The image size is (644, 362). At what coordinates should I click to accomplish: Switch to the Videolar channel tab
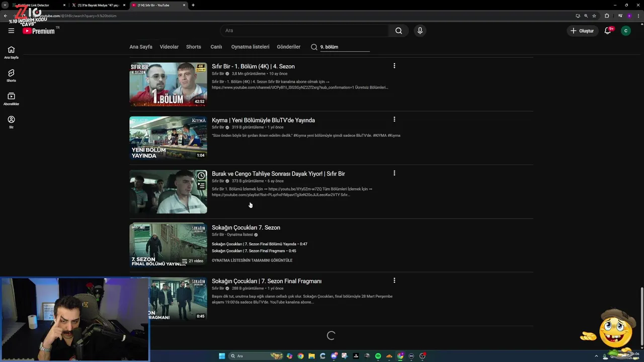(169, 47)
